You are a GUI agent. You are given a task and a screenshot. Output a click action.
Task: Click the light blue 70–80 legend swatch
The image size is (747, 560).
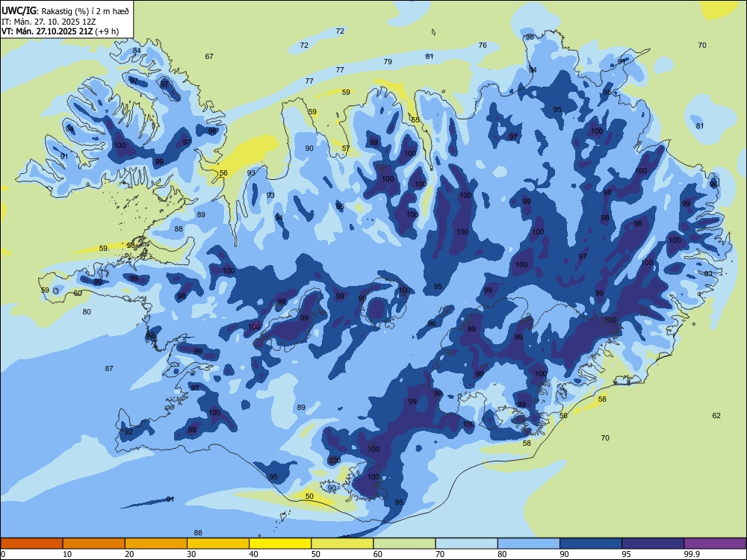[467, 544]
